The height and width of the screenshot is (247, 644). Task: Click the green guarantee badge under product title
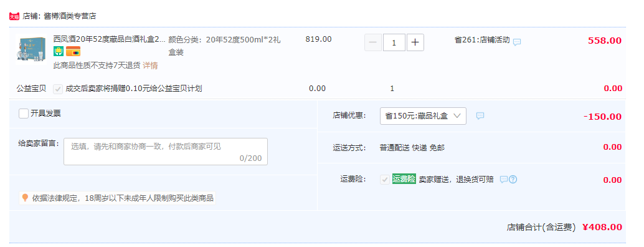point(59,51)
